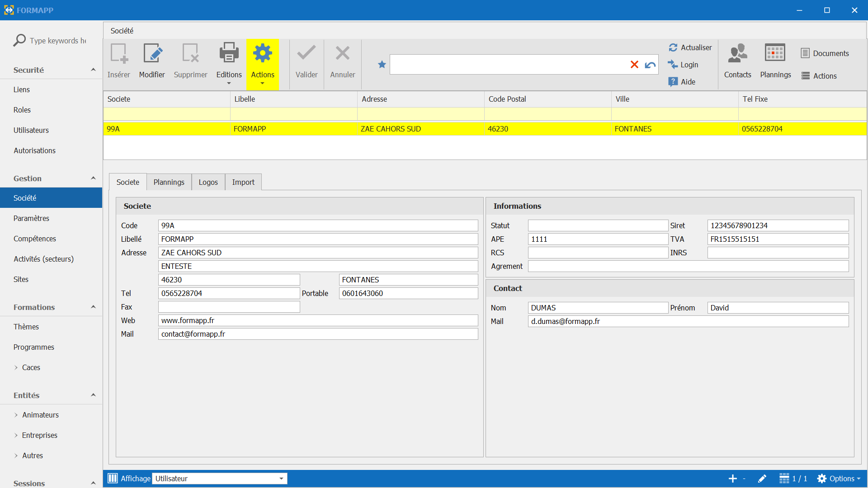This screenshot has width=868, height=488.
Task: Sort by the Ville column header
Action: click(x=675, y=99)
